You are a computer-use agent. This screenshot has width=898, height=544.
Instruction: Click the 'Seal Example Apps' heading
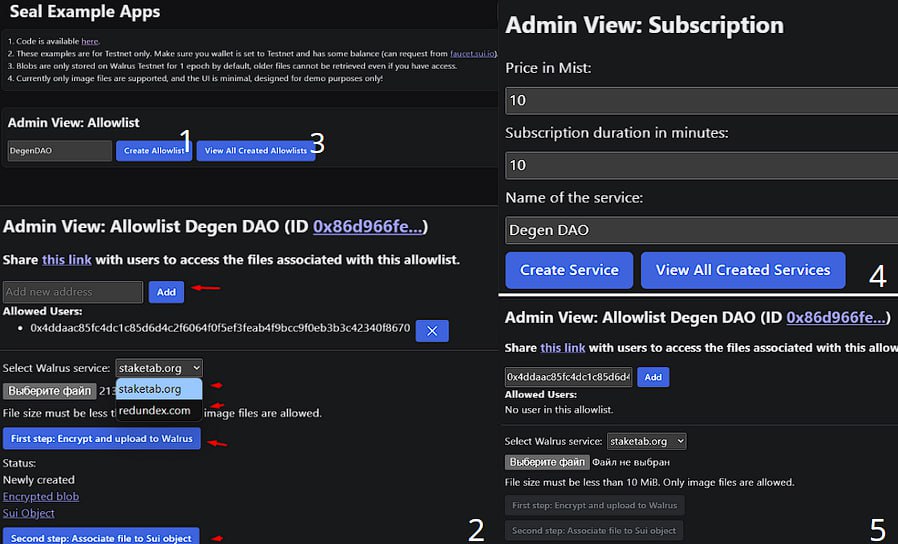[85, 11]
